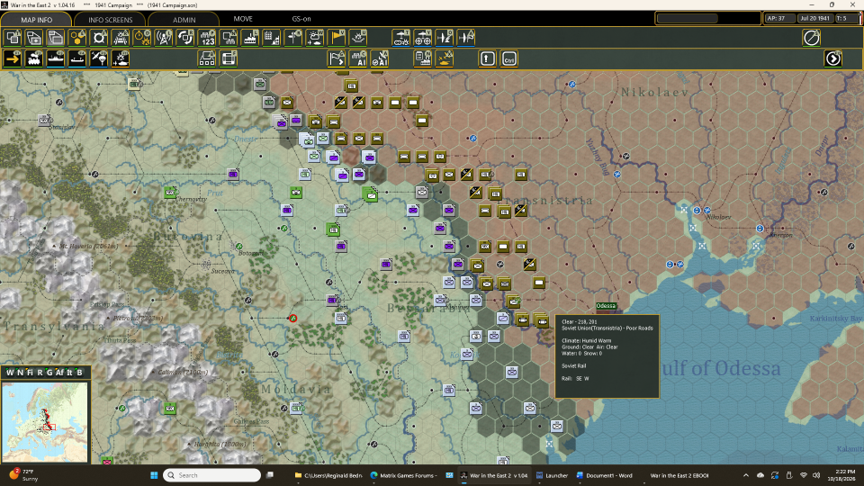Toggle the 123 unit numbers icon
Viewport: 864px width, 486px height.
[x=207, y=38]
